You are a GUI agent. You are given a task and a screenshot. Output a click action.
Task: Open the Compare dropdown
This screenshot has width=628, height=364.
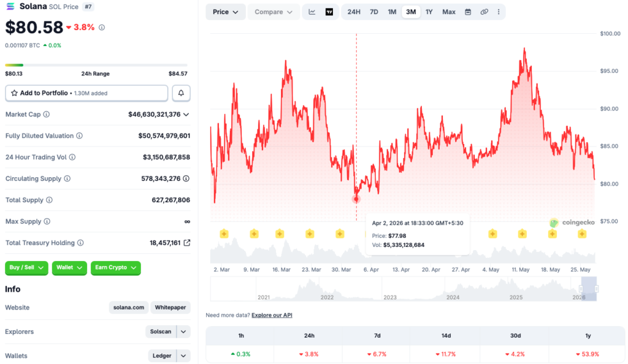coord(273,12)
